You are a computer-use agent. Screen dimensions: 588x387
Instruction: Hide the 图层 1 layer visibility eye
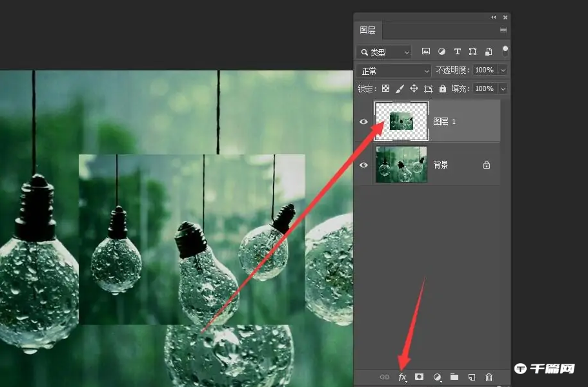(363, 121)
